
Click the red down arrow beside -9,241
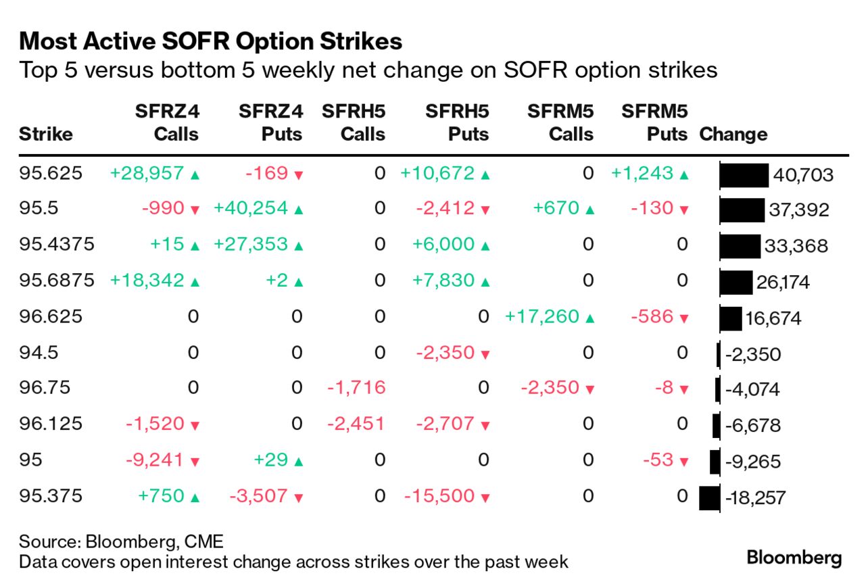tap(195, 462)
